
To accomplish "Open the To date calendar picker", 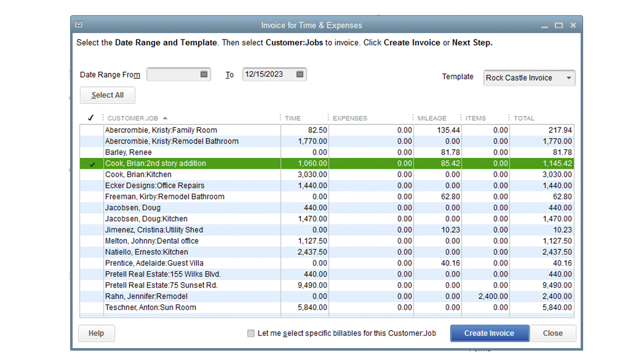I will click(300, 74).
